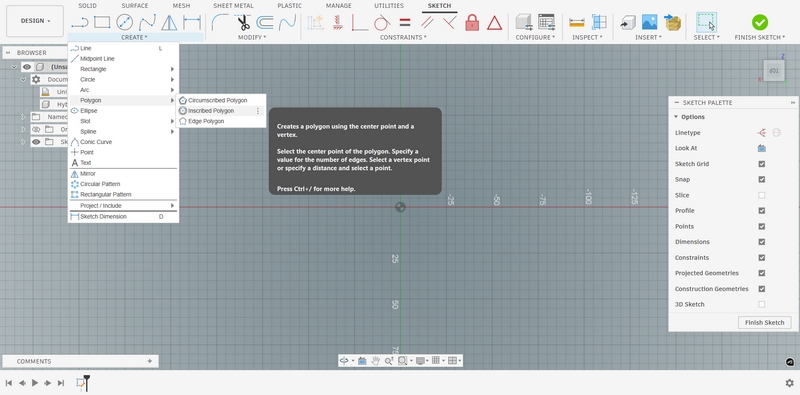Open the CONFIGURE dropdown menu
This screenshot has height=395, width=800.
(535, 37)
